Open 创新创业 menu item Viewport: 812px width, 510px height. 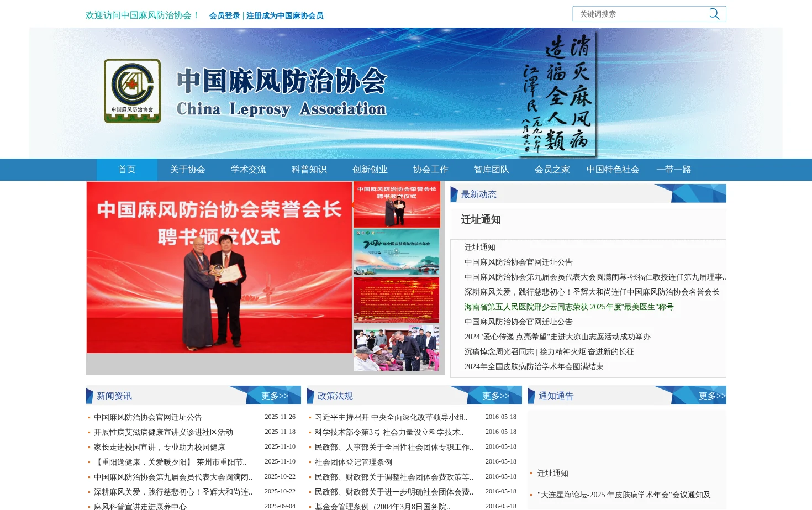(370, 170)
